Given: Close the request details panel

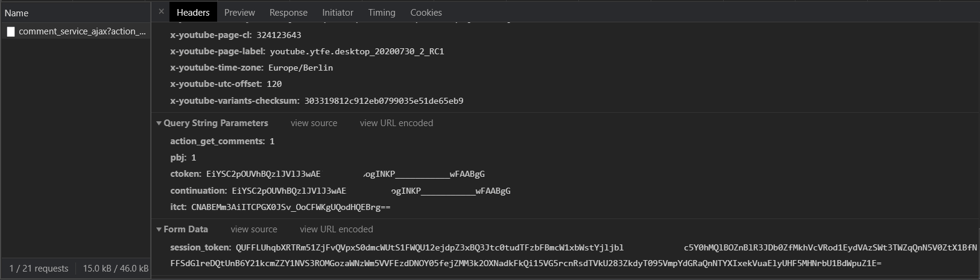Looking at the screenshot, I should click(161, 11).
